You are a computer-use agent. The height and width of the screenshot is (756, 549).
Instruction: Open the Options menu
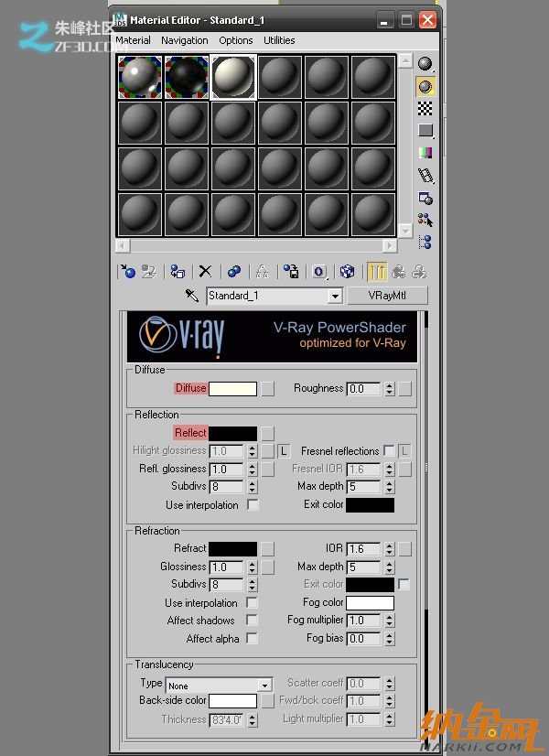(236, 40)
